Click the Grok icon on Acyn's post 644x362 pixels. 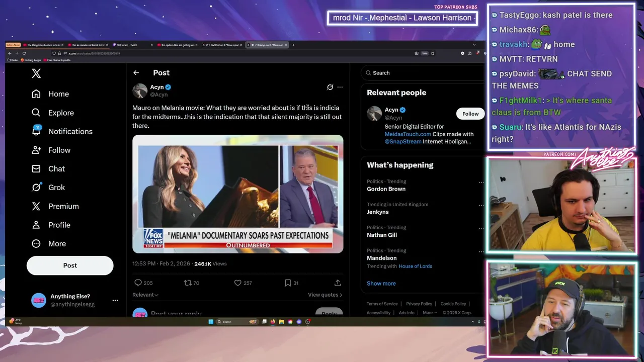click(x=330, y=87)
